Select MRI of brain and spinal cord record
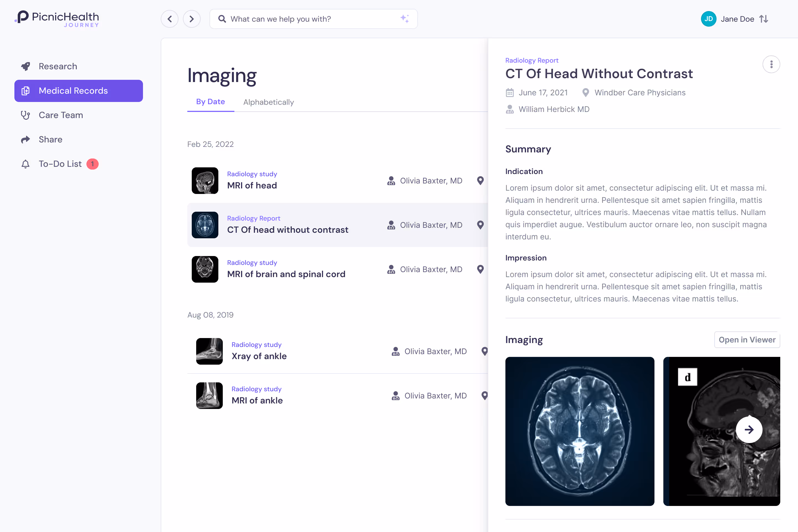Viewport: 798px width, 532px height. [x=286, y=274]
